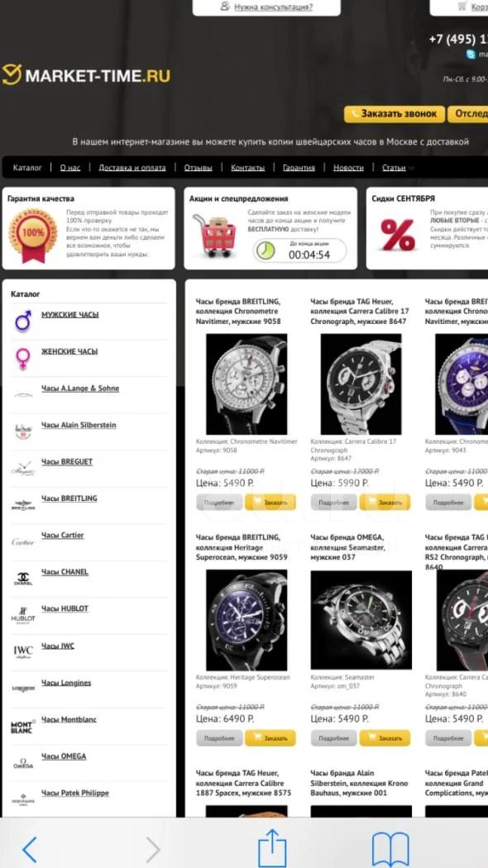Click the red shopping cart promotions icon
This screenshot has height=868, width=488.
pyautogui.click(x=214, y=236)
